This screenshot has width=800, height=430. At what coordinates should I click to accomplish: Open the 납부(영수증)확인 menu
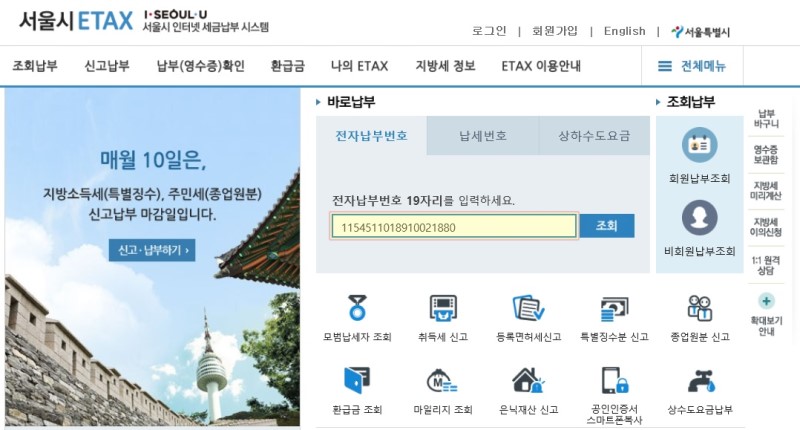[x=201, y=66]
